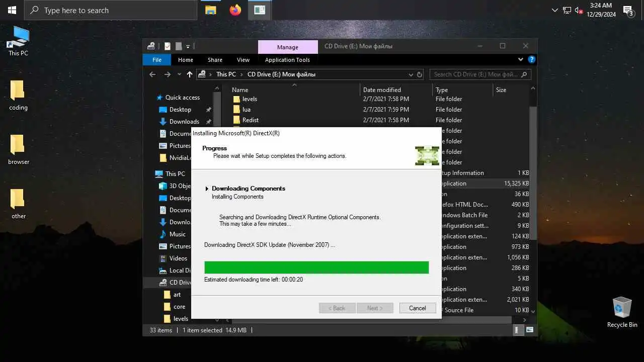The image size is (644, 362).
Task: Select Quick access in navigation pane
Action: tap(182, 98)
